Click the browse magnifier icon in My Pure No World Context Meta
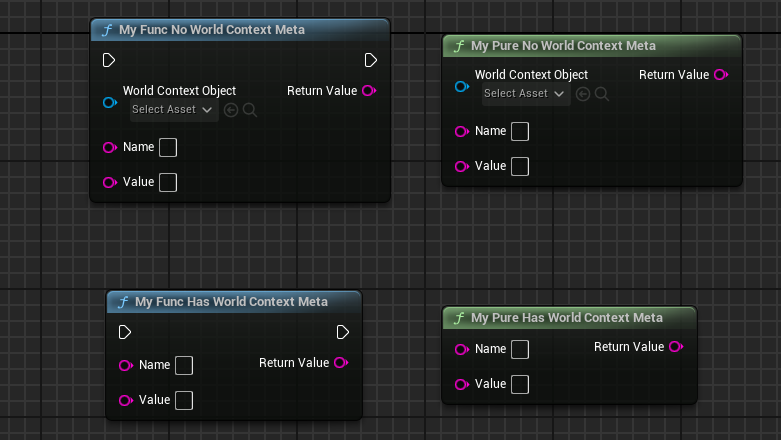Viewport: 781px width, 440px height. [602, 93]
